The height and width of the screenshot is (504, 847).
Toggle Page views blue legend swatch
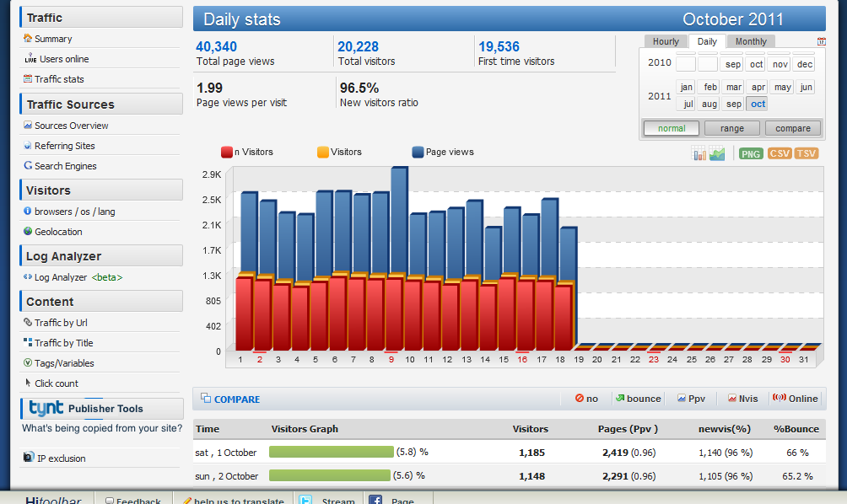[418, 153]
